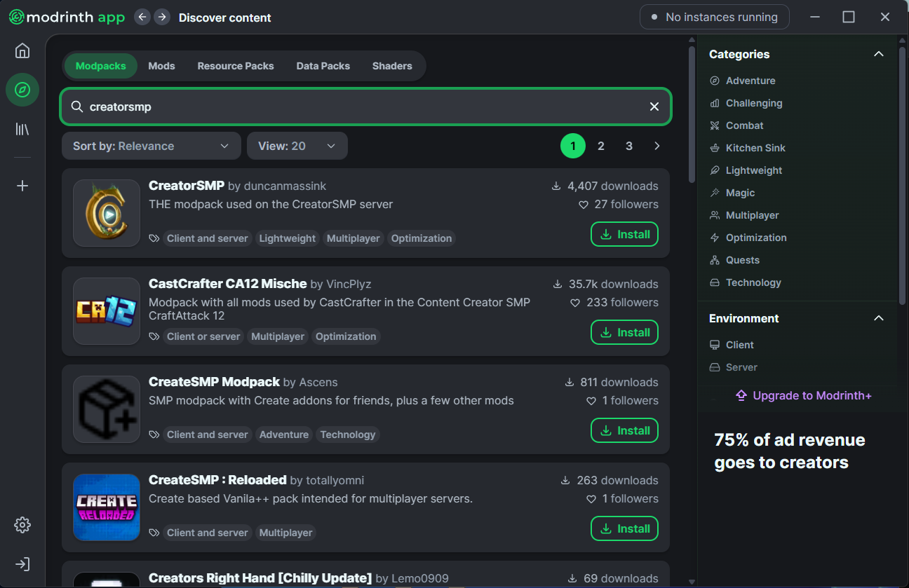Click the sign-in icon at bottom left

point(22,564)
